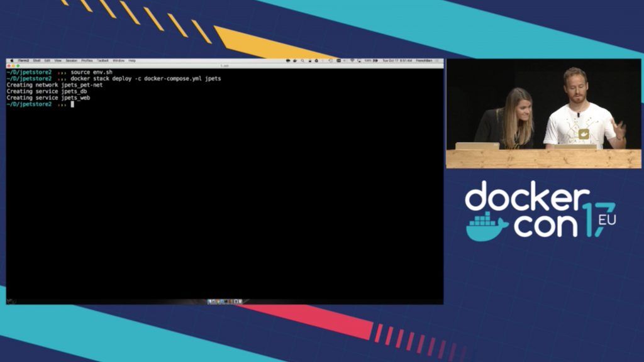
Task: Click the iTerm2 window title bar
Action: point(225,65)
